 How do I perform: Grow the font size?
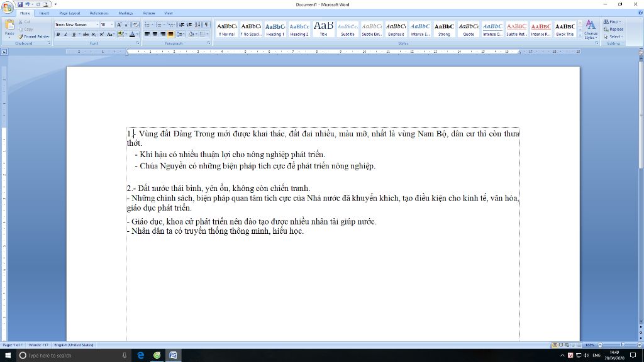119,25
